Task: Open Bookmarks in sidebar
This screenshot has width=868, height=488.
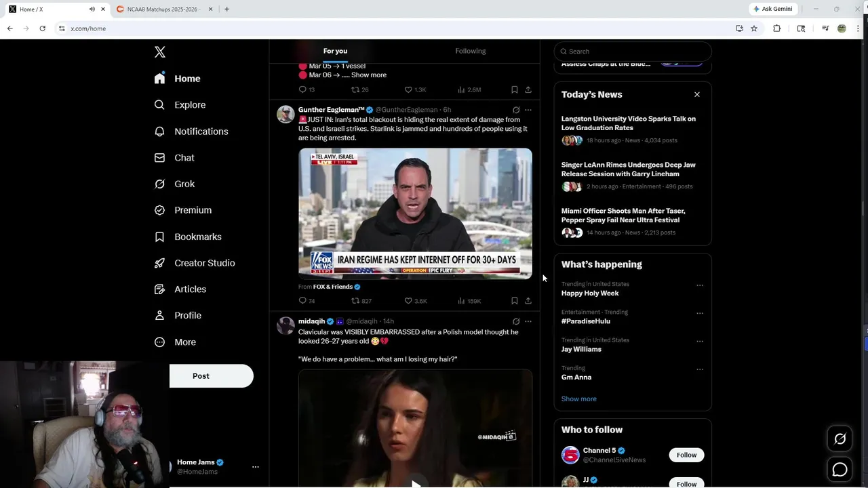Action: pyautogui.click(x=188, y=237)
